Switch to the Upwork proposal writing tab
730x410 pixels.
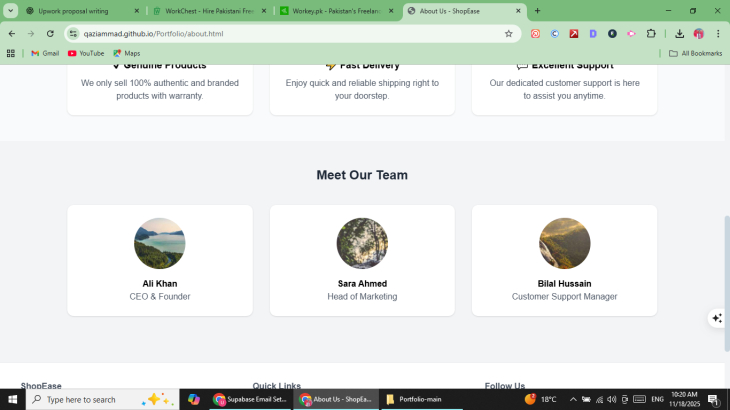tap(80, 11)
